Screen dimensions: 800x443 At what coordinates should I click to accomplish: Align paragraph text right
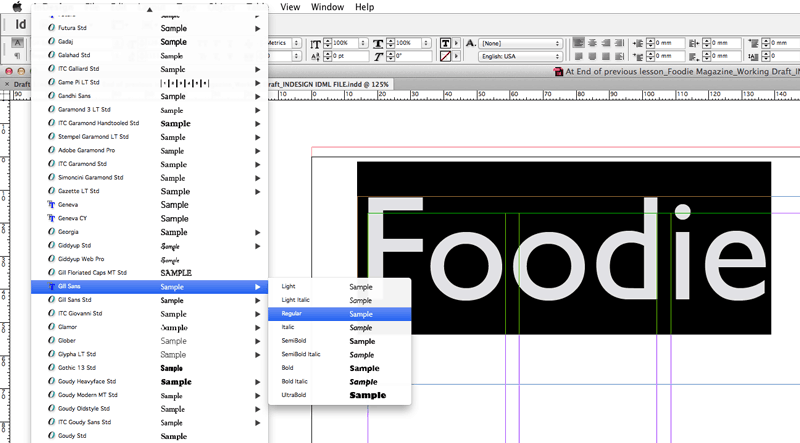(x=606, y=43)
